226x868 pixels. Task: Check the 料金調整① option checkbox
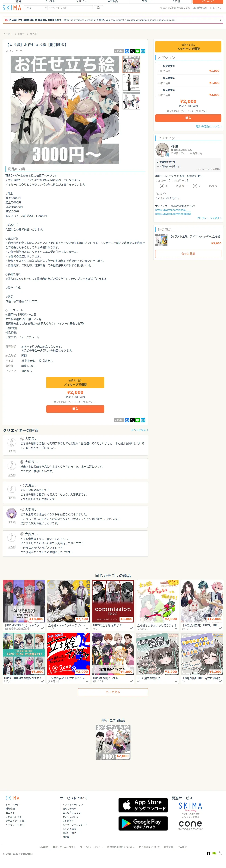(159, 66)
